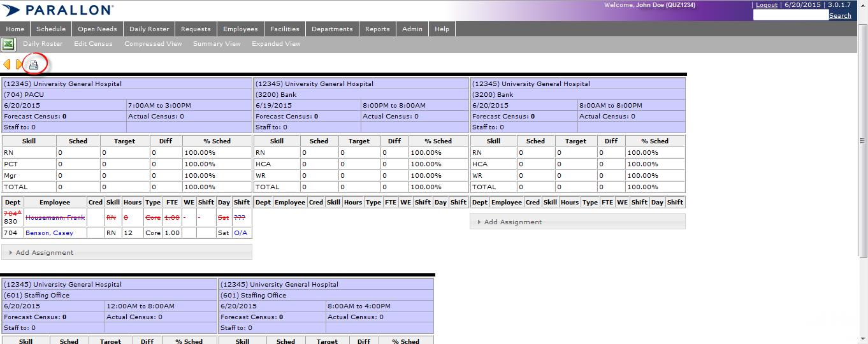Switch to Compressed View

(153, 44)
